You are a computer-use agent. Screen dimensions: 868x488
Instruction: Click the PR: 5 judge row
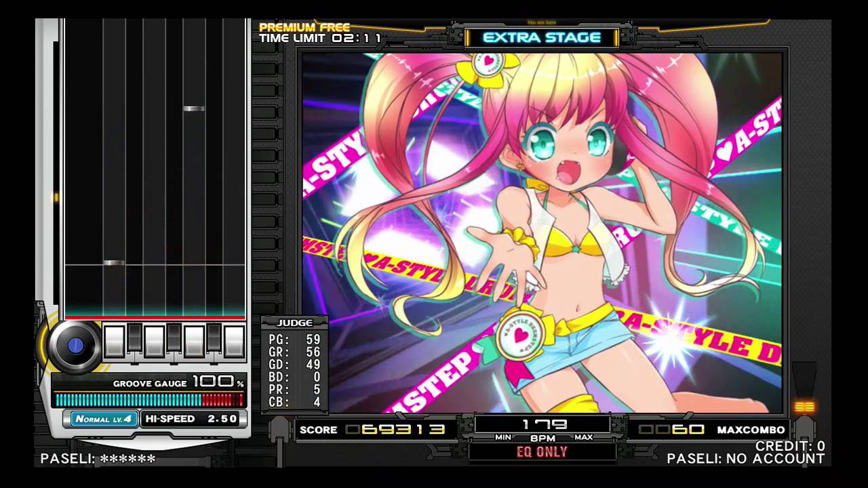pyautogui.click(x=295, y=390)
